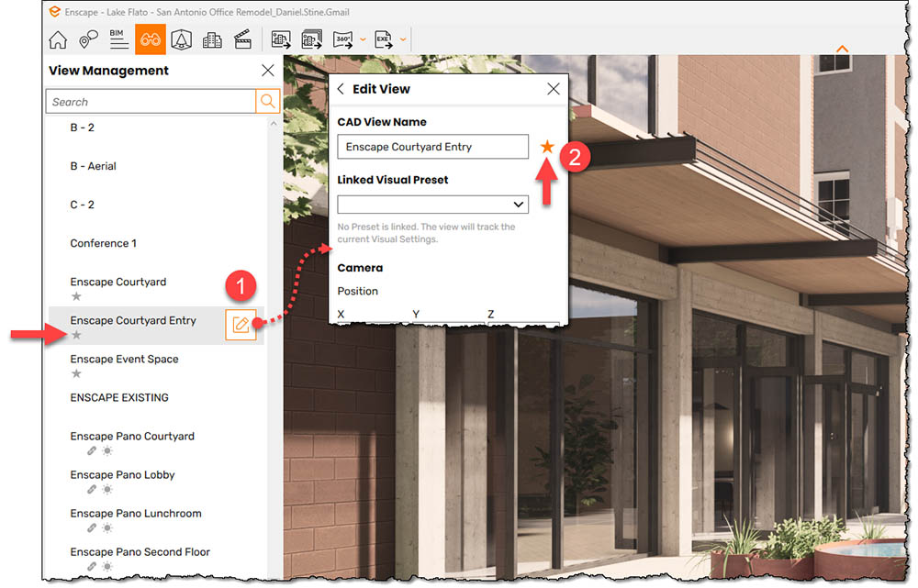Click link icon under Enscape Pano Courtyard
The width and height of the screenshot is (918, 588).
click(x=92, y=451)
